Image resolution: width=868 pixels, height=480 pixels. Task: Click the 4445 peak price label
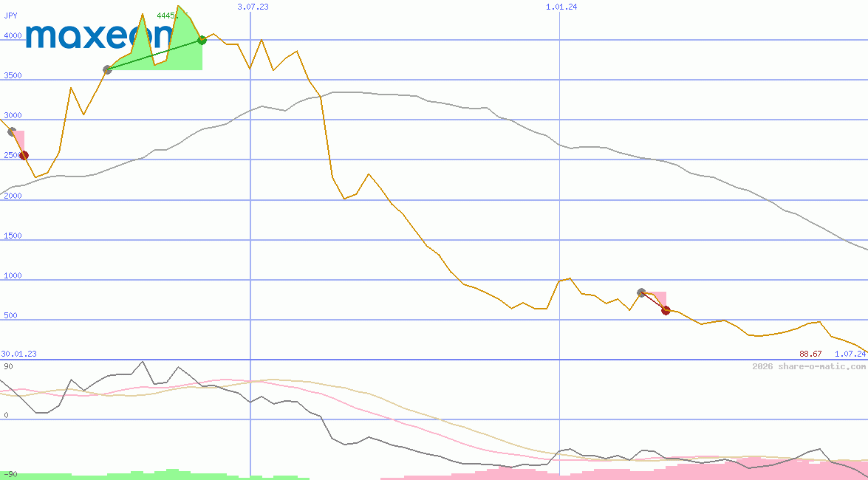click(x=166, y=13)
